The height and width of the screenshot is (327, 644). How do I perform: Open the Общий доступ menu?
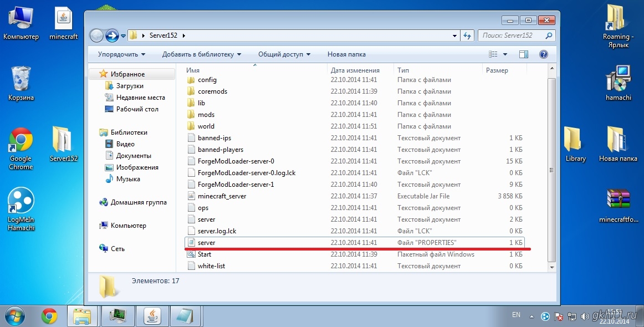[x=284, y=54]
